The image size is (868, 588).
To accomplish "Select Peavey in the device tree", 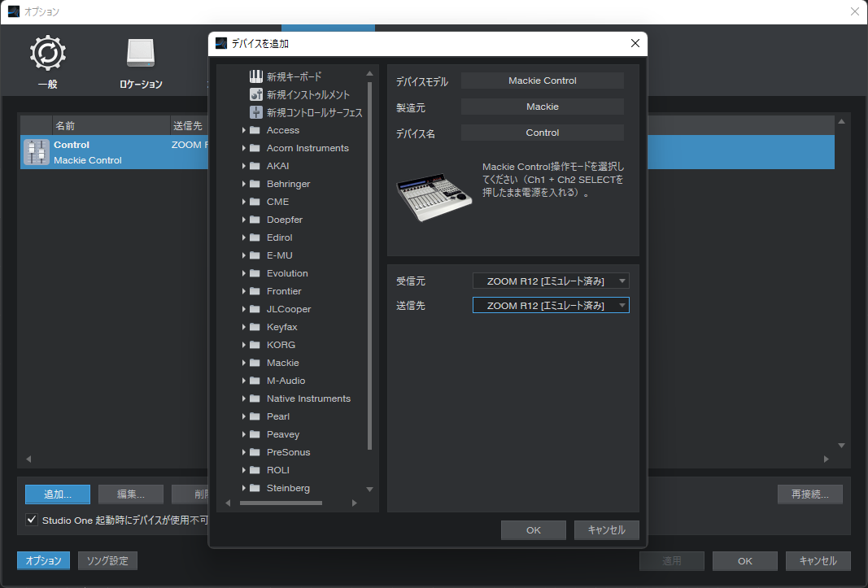I will coord(283,434).
